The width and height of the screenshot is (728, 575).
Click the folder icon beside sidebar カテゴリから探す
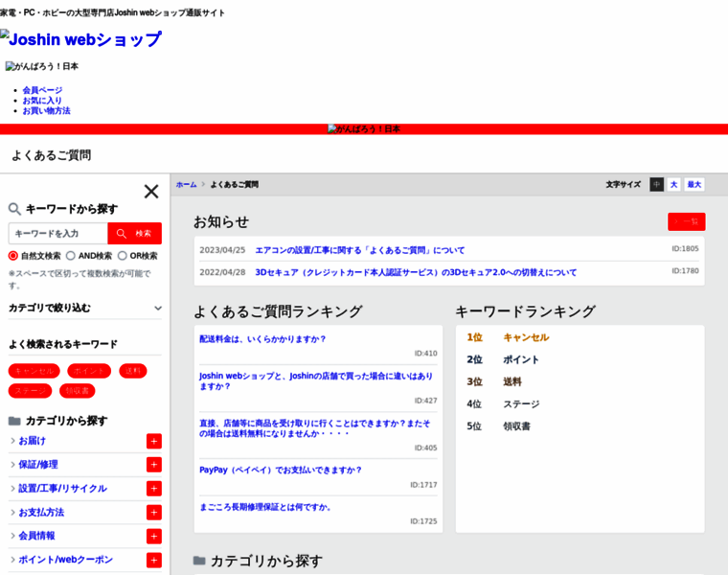pos(14,421)
